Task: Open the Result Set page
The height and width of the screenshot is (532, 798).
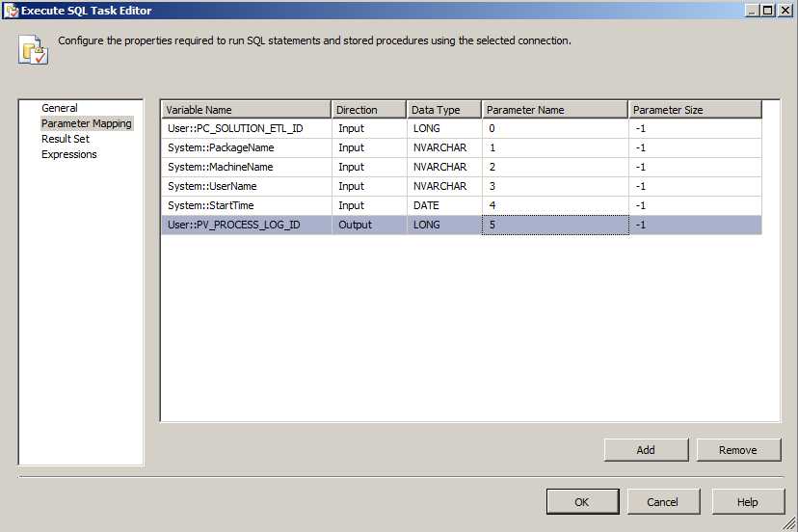Action: coord(66,139)
